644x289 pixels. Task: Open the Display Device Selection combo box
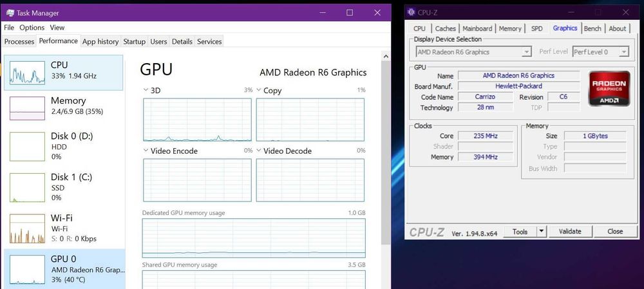(x=473, y=52)
